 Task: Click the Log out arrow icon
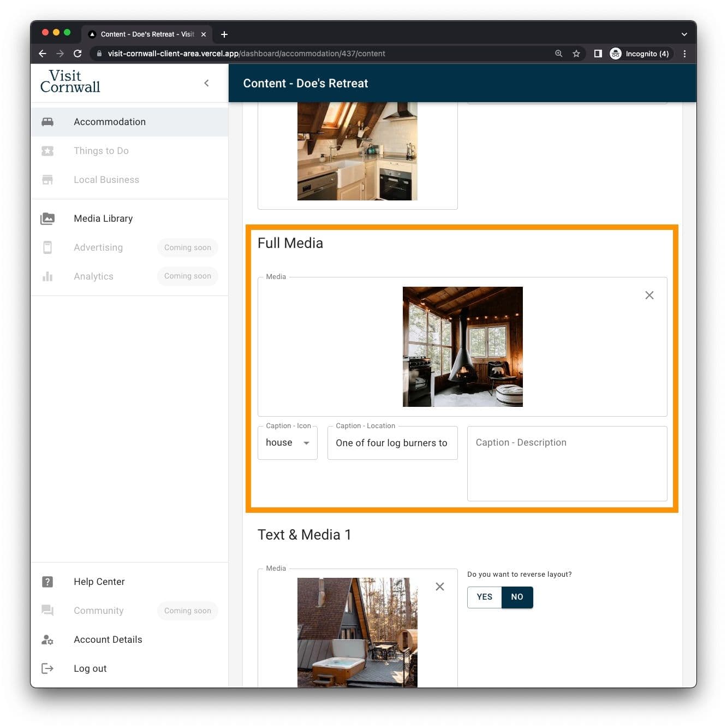[47, 668]
